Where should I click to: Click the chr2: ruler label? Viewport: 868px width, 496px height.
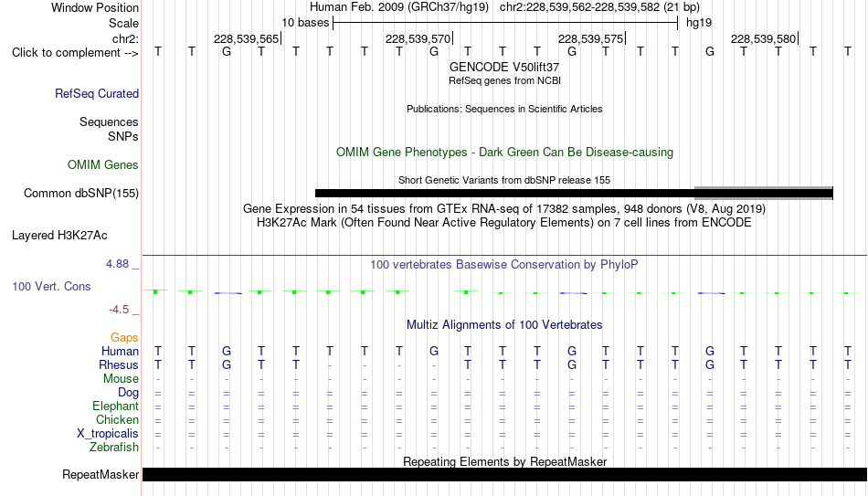tap(126, 38)
